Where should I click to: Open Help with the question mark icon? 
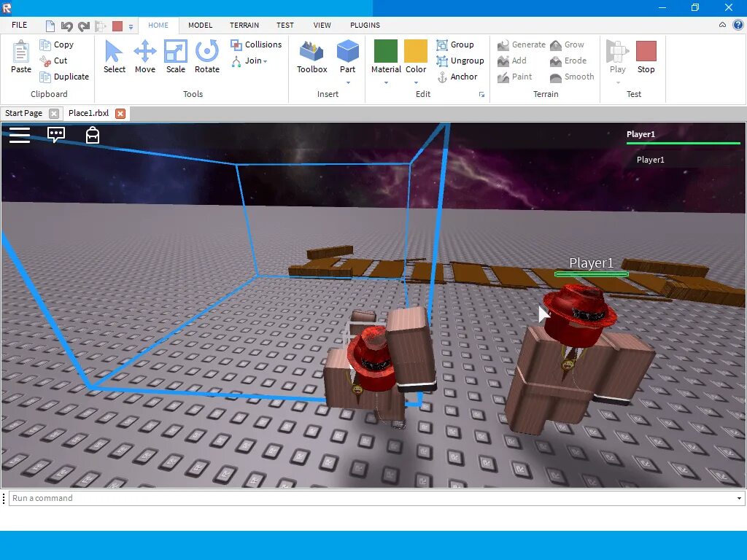point(738,25)
